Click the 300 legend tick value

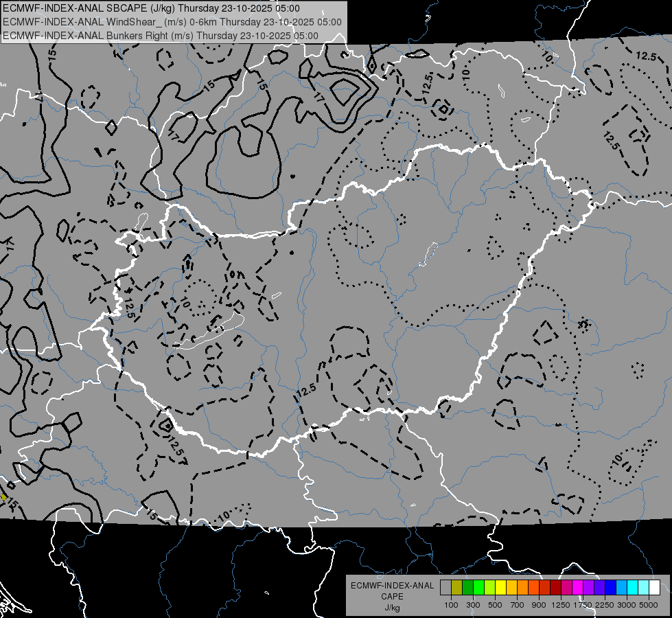(473, 605)
